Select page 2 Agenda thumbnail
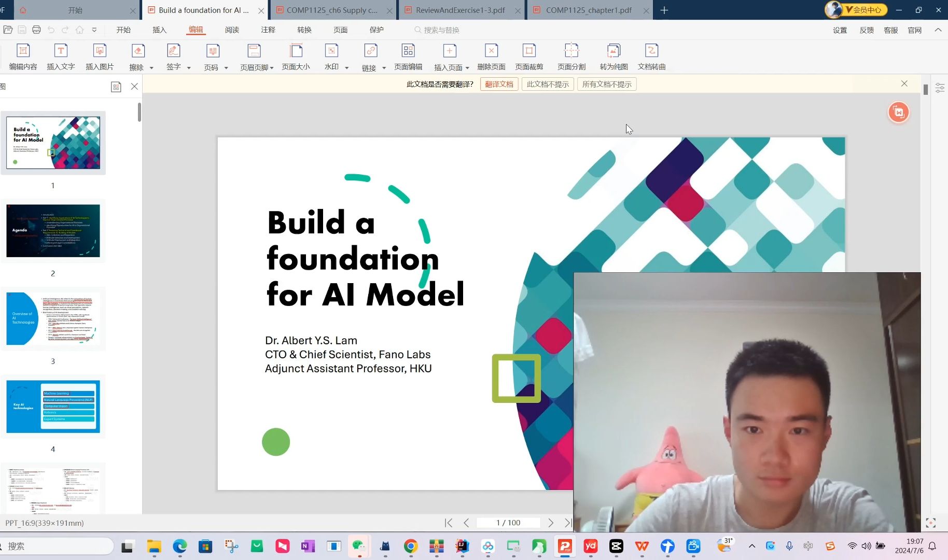 53,231
